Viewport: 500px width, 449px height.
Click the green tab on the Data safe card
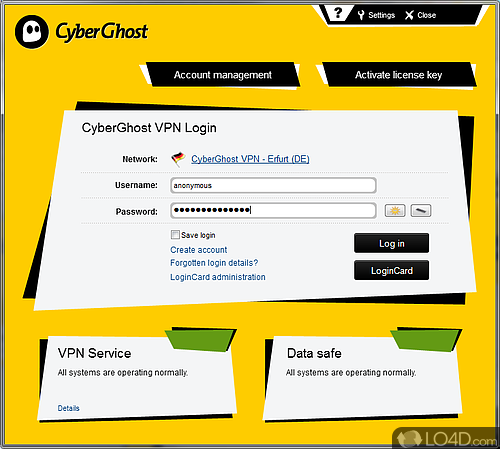click(426, 340)
